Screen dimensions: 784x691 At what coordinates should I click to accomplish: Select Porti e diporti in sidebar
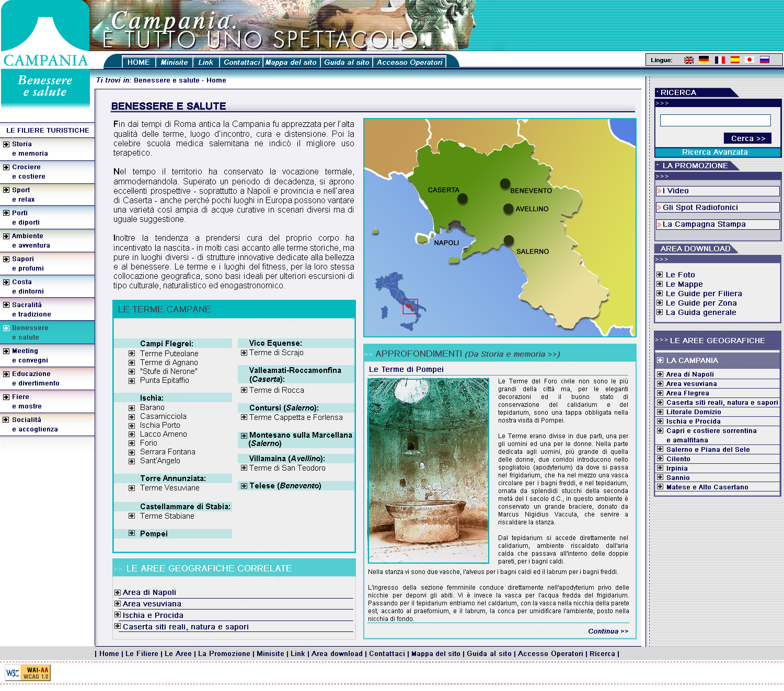pyautogui.click(x=47, y=217)
